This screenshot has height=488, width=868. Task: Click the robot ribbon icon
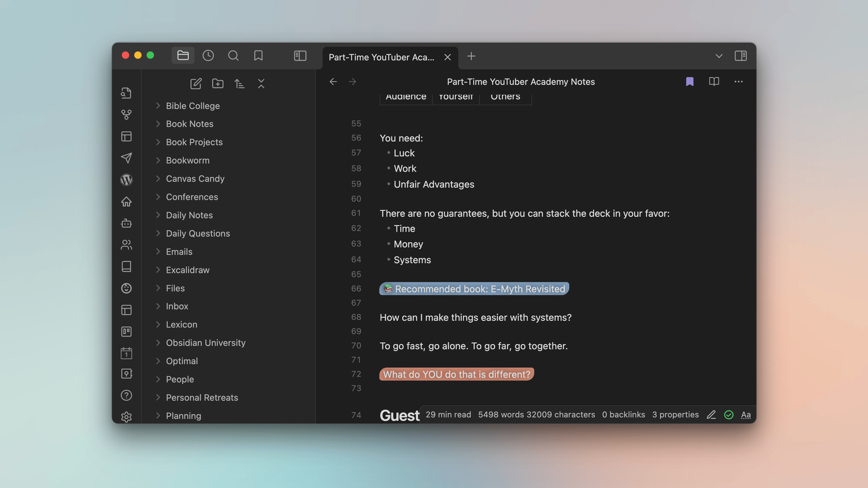126,223
